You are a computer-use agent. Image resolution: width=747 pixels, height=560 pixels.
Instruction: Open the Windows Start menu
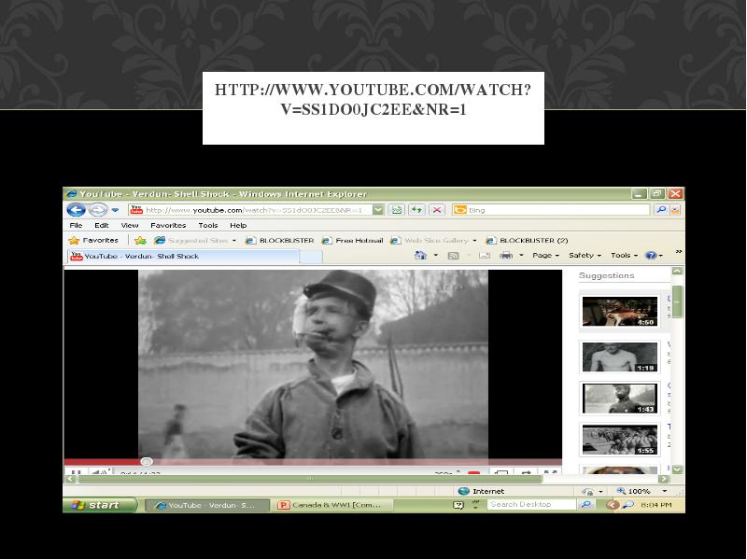pos(100,505)
